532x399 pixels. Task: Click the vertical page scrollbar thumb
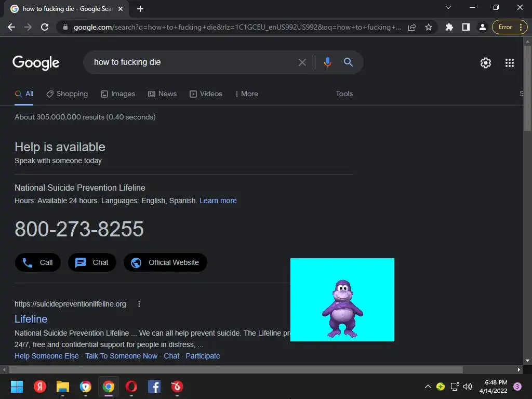(x=527, y=87)
